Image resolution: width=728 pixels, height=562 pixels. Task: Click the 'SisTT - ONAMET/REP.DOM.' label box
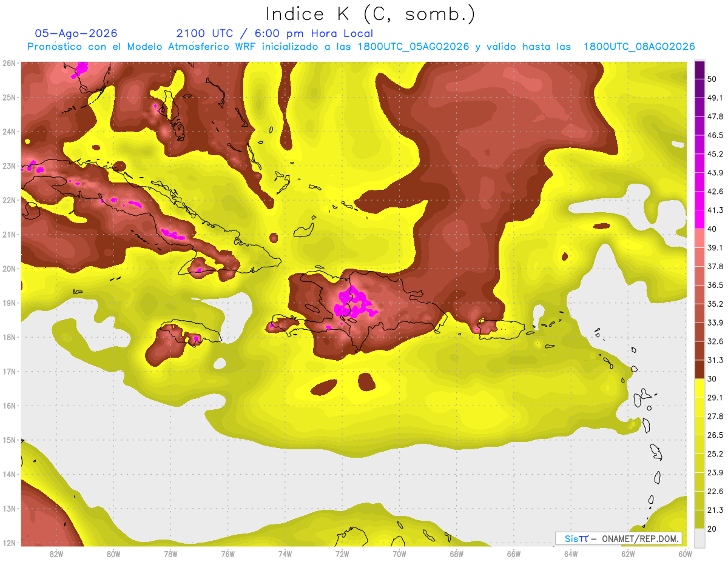coord(619,538)
